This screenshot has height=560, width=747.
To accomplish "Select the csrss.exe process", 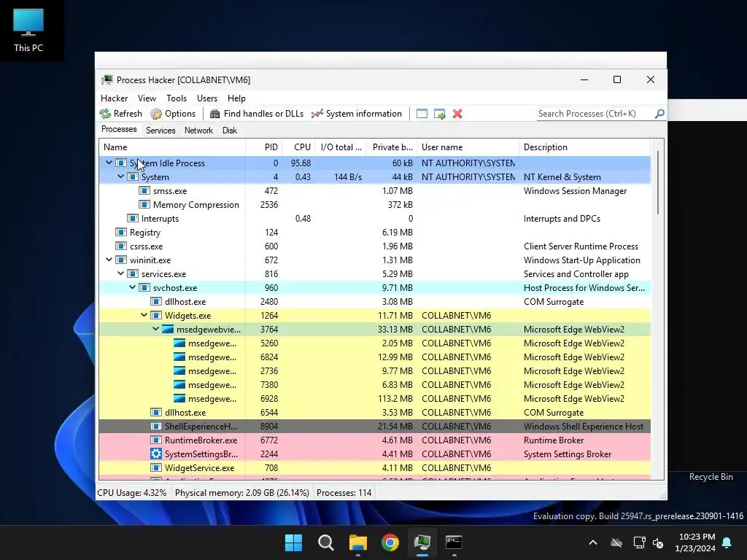I will [374, 246].
